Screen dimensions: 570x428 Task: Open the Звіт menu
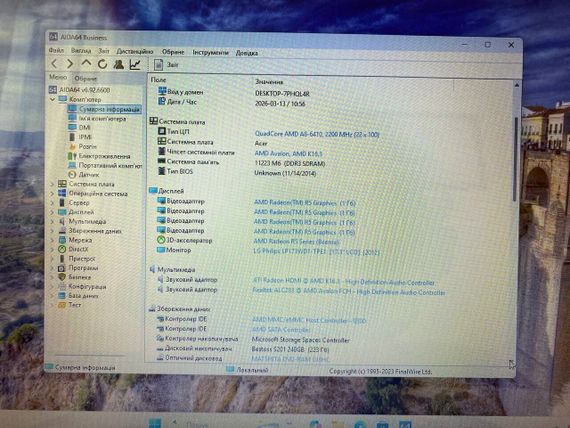coord(104,51)
